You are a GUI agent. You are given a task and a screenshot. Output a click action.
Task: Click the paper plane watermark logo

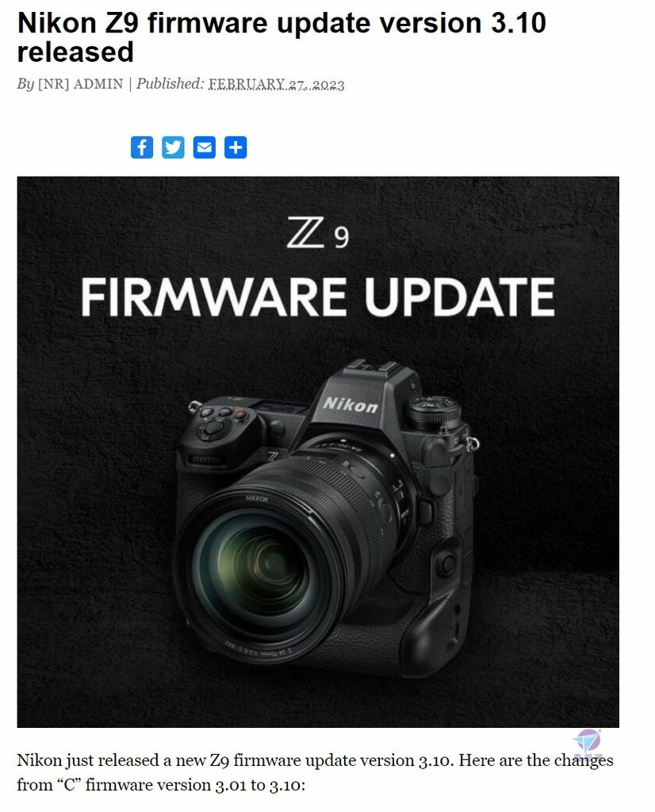(587, 742)
